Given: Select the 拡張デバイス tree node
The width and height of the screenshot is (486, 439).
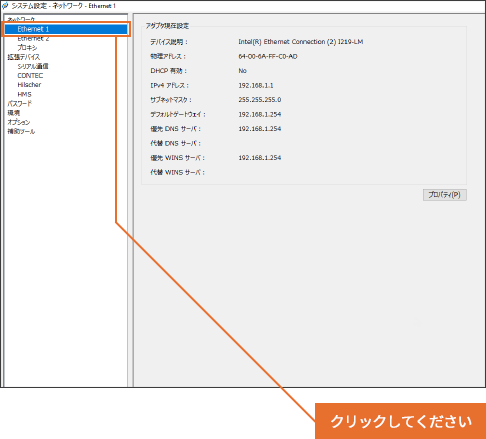Looking at the screenshot, I should click(x=24, y=57).
